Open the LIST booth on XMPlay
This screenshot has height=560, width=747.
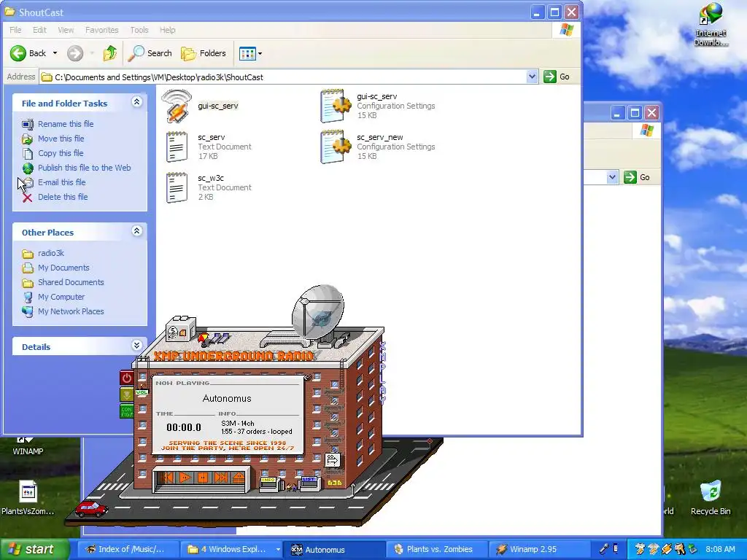309,484
